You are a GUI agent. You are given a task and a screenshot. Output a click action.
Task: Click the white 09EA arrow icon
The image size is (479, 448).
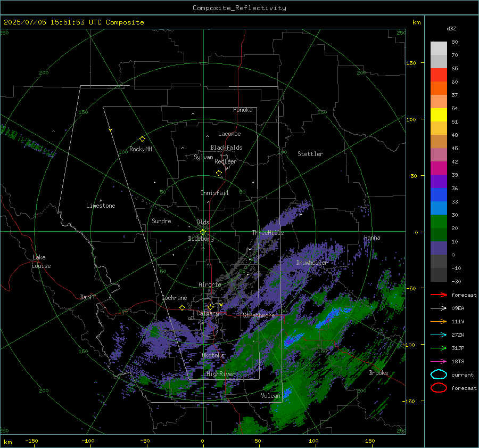(439, 308)
